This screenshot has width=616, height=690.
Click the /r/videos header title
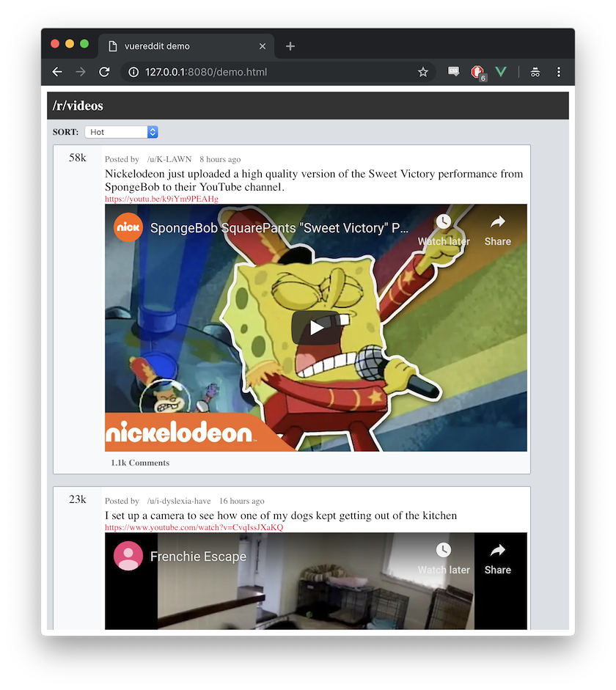(x=78, y=106)
